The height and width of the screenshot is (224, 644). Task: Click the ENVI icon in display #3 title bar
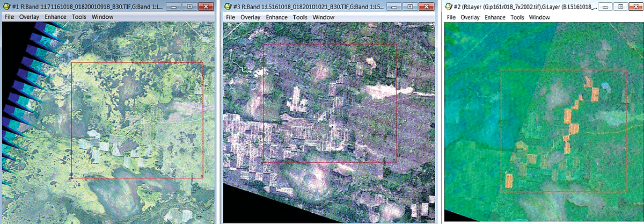pyautogui.click(x=229, y=7)
